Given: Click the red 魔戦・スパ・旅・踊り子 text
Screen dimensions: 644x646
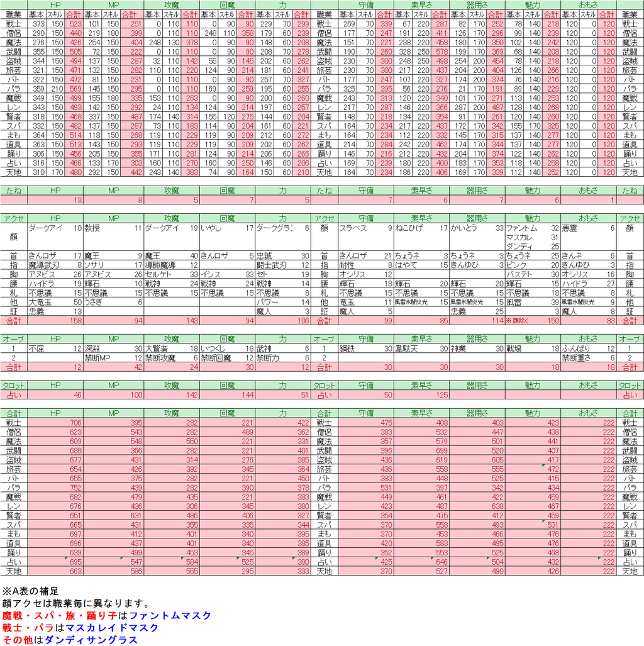Looking at the screenshot, I should pyautogui.click(x=60, y=616).
